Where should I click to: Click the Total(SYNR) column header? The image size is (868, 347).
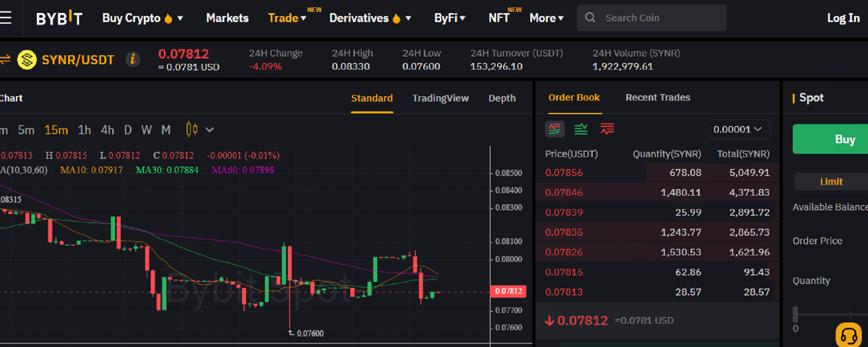coord(743,154)
